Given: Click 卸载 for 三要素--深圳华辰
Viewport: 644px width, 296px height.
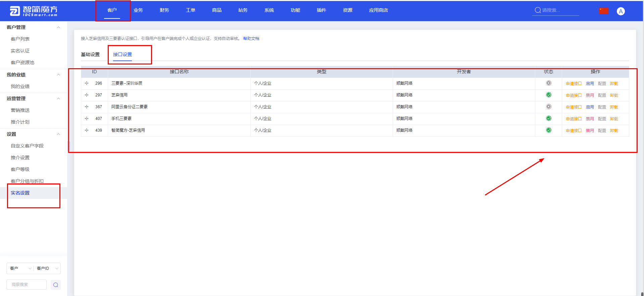Looking at the screenshot, I should click(x=614, y=84).
